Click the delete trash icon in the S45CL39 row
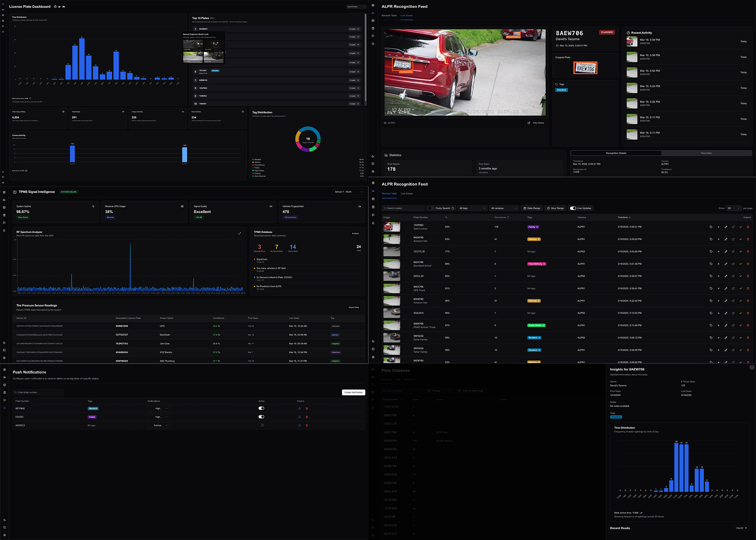This screenshot has height=540, width=756. point(748,276)
